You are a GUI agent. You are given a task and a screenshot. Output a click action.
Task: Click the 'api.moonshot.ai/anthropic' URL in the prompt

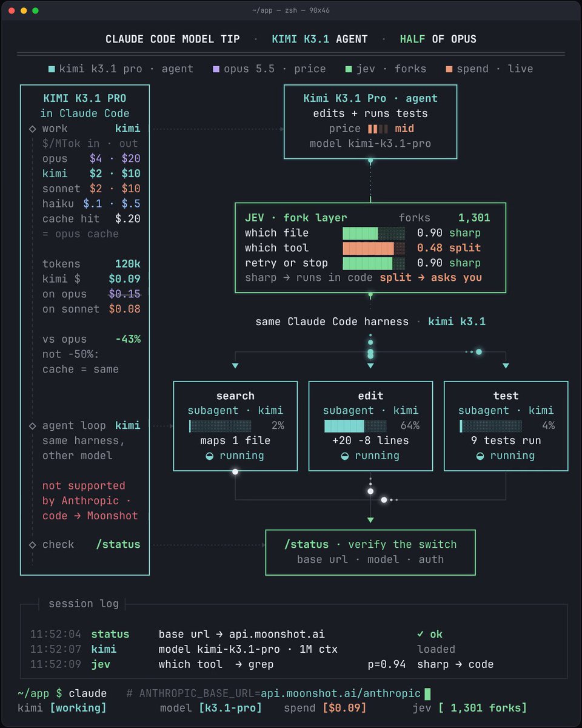[341, 693]
